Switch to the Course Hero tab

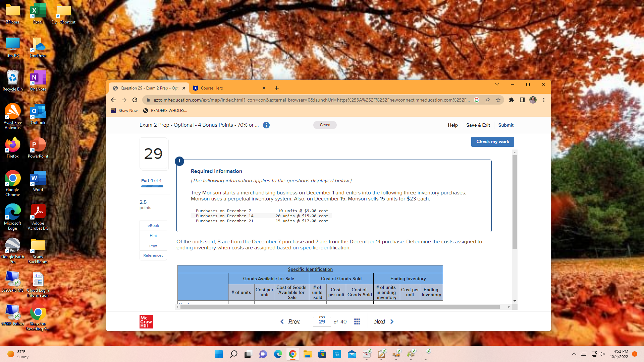221,88
